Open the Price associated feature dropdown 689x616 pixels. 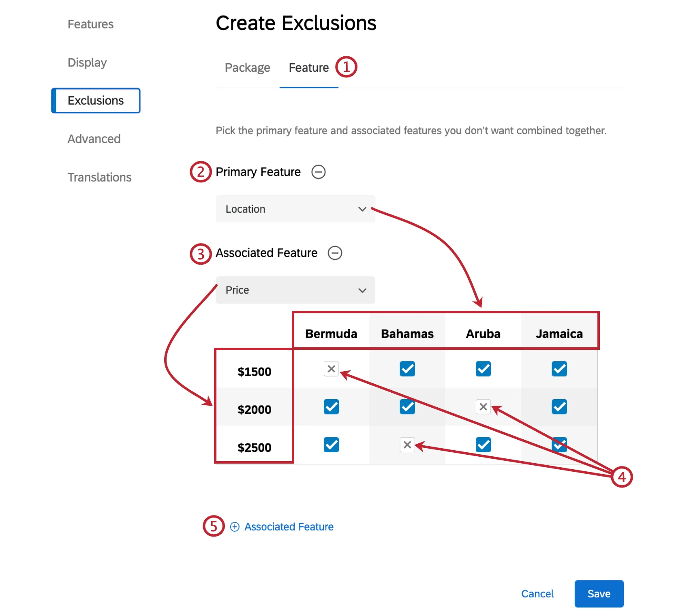(295, 290)
